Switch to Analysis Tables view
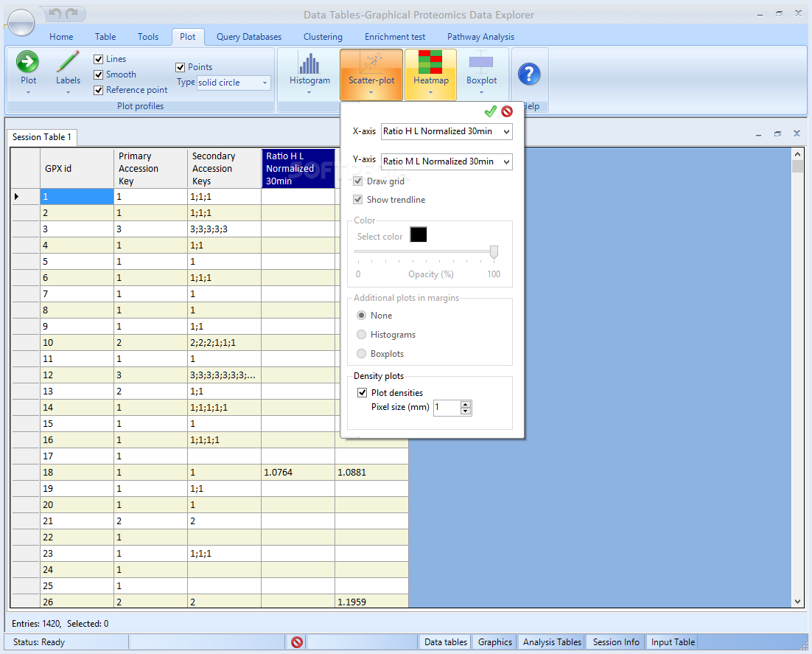Image resolution: width=812 pixels, height=654 pixels. click(552, 642)
